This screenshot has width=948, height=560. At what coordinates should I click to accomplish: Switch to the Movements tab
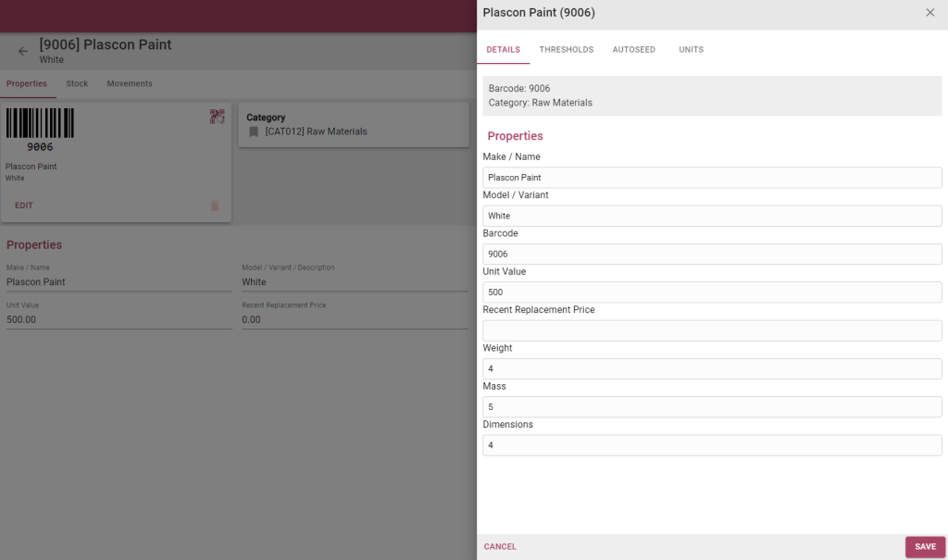pyautogui.click(x=130, y=83)
